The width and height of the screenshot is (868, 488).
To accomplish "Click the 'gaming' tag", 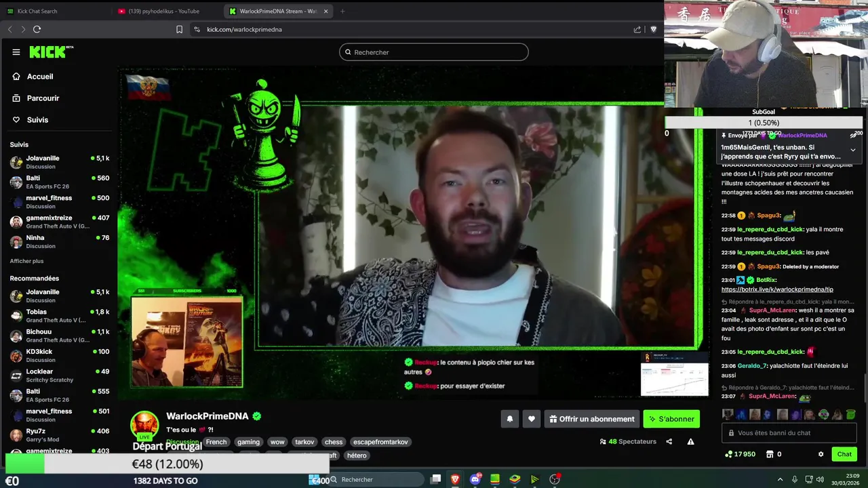I will point(248,442).
